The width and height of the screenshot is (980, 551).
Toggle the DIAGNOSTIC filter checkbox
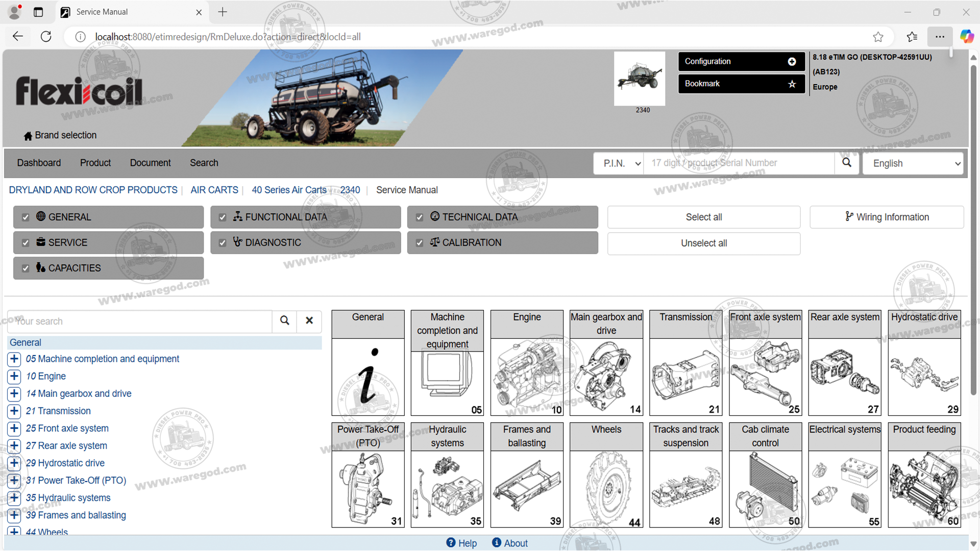tap(223, 243)
